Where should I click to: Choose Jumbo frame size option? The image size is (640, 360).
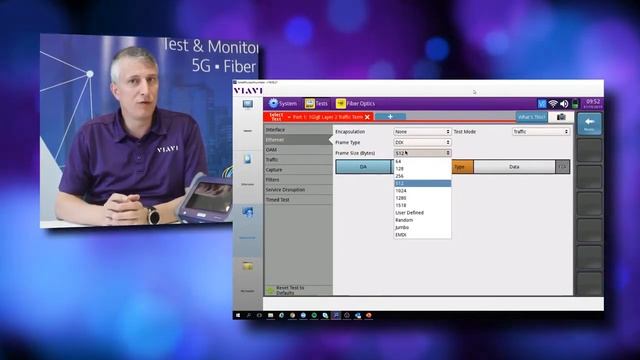click(422, 227)
